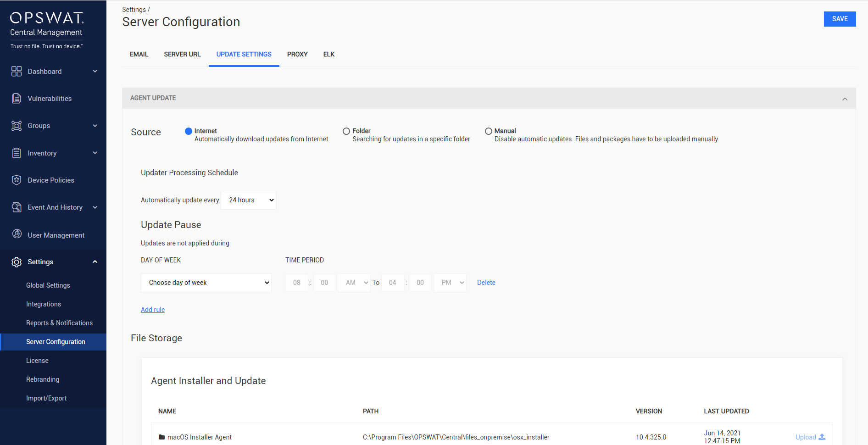This screenshot has height=445, width=868.
Task: Click the NAME column header
Action: click(167, 411)
